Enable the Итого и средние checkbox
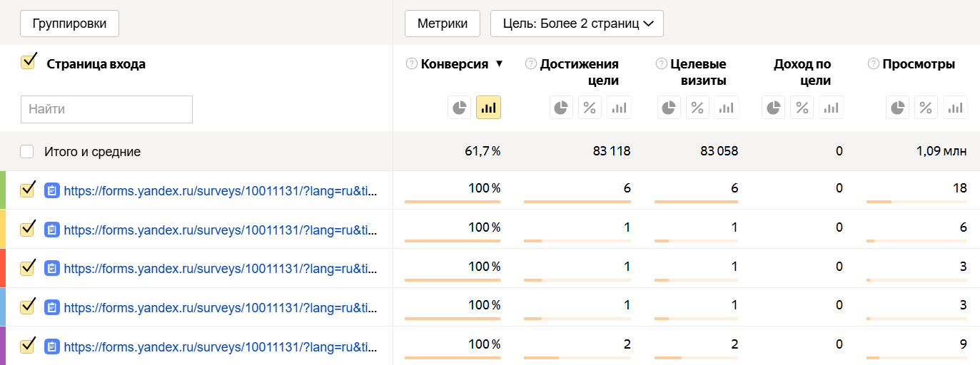980x365 pixels. point(27,152)
